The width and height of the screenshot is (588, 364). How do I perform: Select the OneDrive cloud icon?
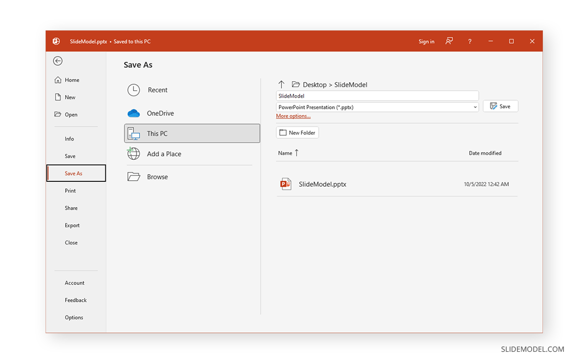pos(133,113)
